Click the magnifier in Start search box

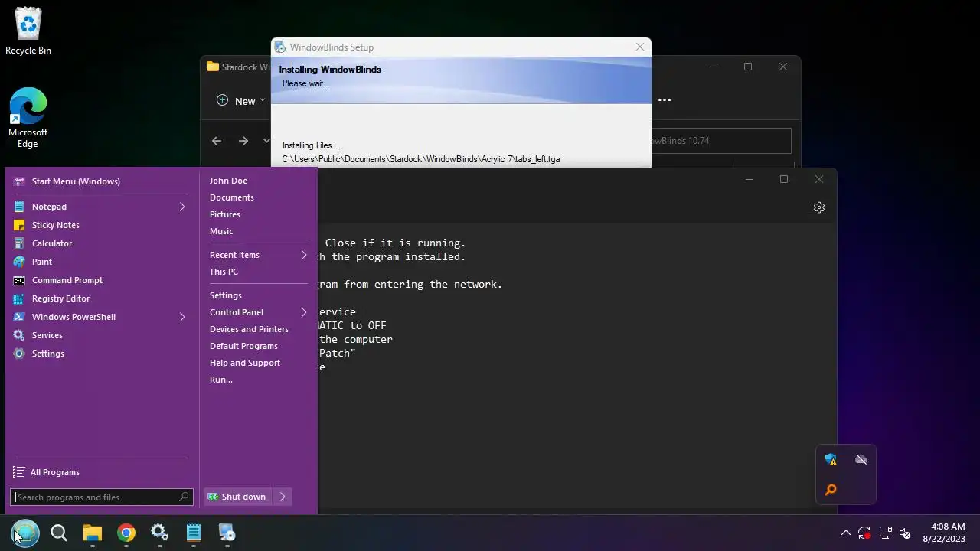[x=184, y=497]
